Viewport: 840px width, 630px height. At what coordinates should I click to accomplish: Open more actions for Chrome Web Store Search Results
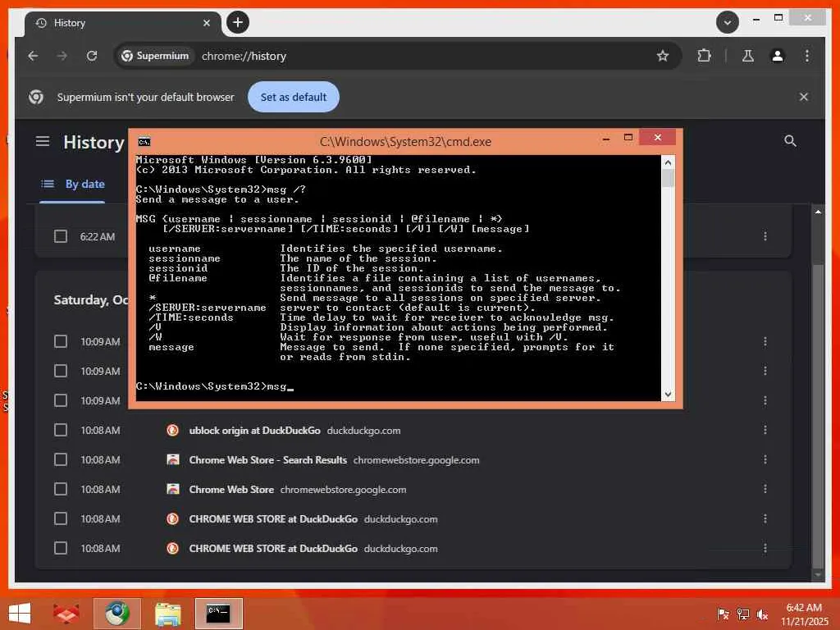pyautogui.click(x=765, y=459)
